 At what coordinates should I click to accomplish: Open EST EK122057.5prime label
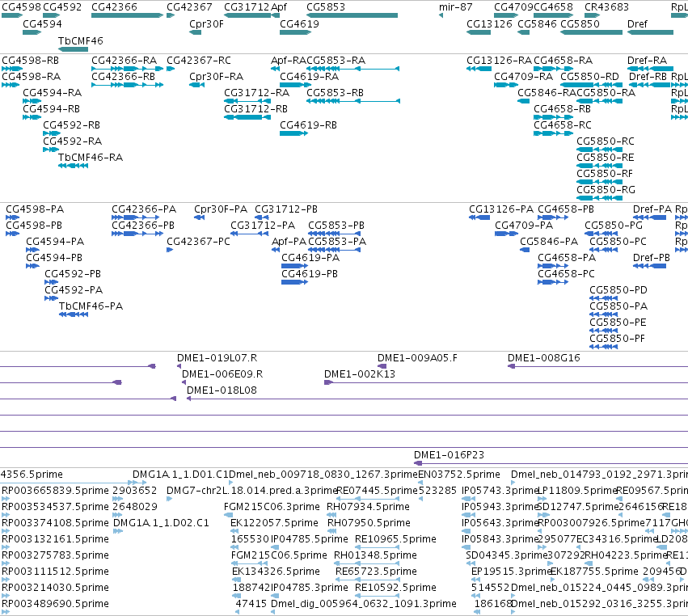point(274,523)
